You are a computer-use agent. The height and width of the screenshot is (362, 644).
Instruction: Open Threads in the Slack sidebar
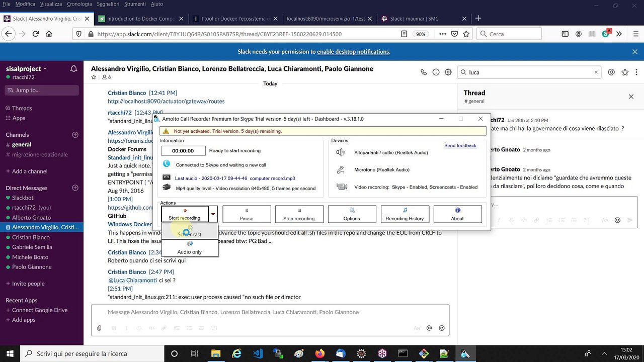point(22,108)
